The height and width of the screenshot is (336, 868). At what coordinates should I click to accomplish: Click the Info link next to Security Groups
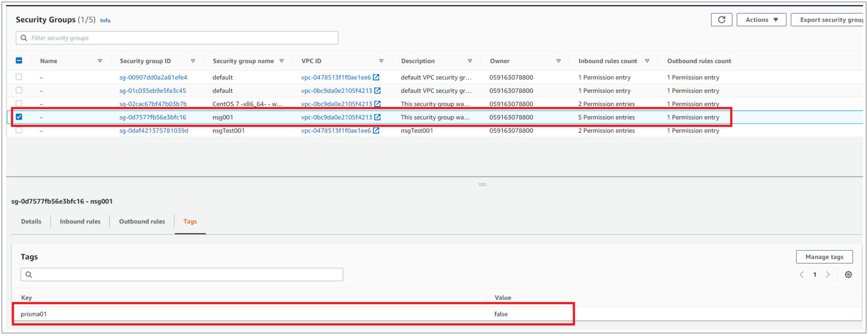[x=105, y=21]
